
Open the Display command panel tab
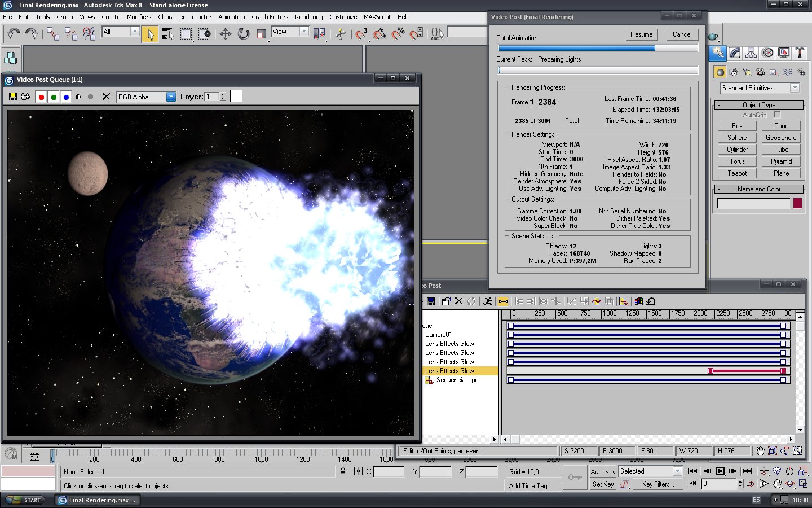[x=784, y=53]
